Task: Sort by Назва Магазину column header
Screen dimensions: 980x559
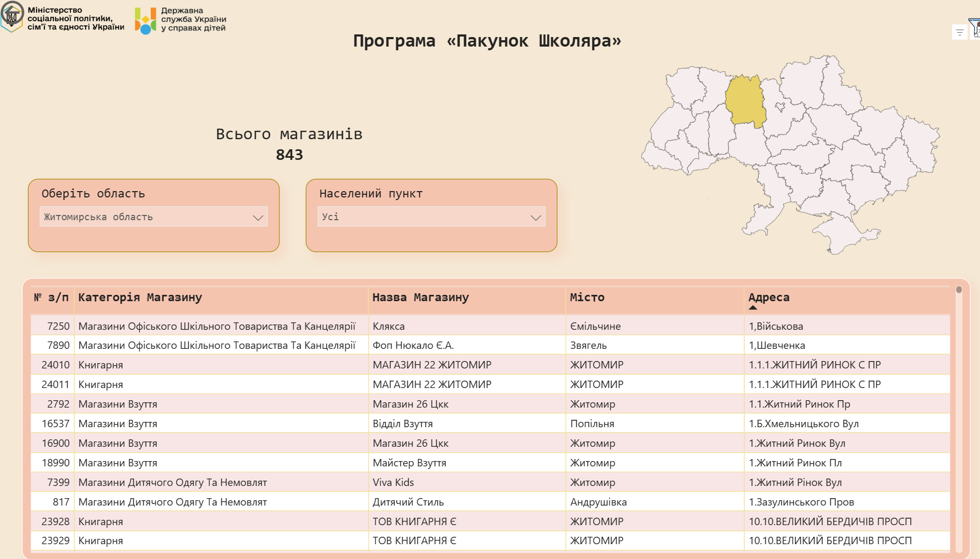Action: coord(421,297)
